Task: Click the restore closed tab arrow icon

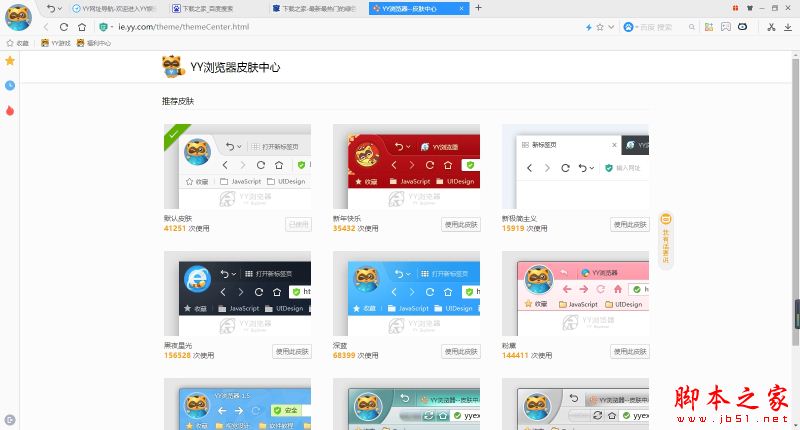Action: click(51, 8)
